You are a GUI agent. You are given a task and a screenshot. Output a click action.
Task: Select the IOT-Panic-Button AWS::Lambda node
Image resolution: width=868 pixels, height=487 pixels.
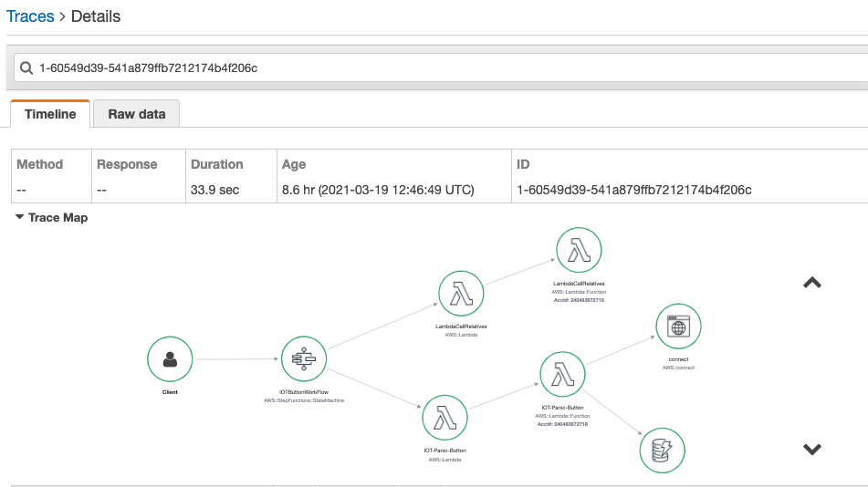[444, 418]
